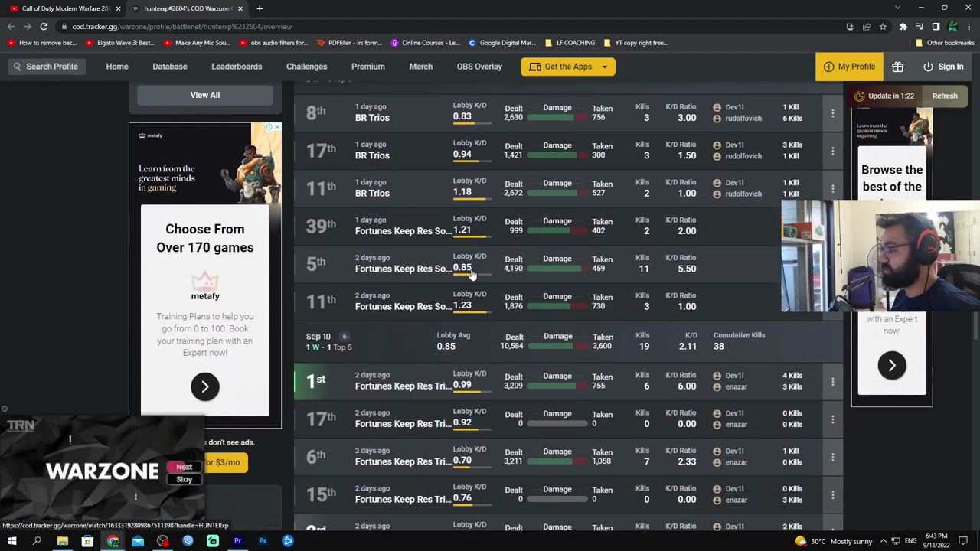Click the metafy ad arrow in left sidebar
Image resolution: width=980 pixels, height=551 pixels.
(204, 386)
